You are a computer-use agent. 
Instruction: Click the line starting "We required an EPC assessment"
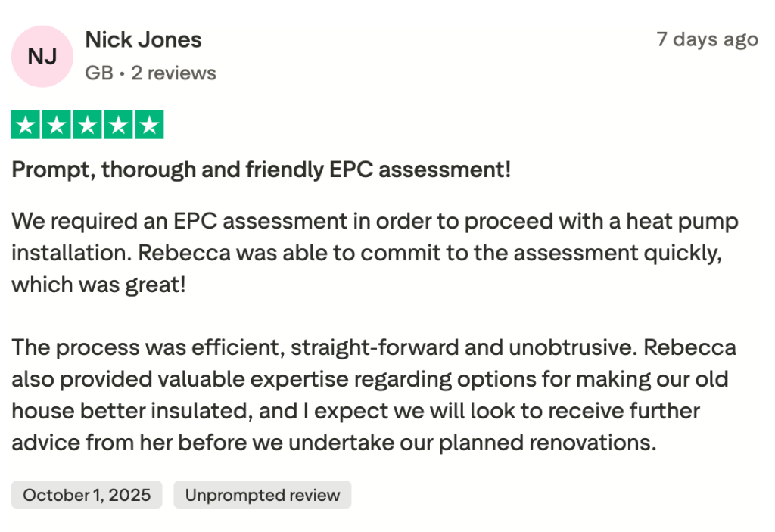pyautogui.click(x=375, y=222)
